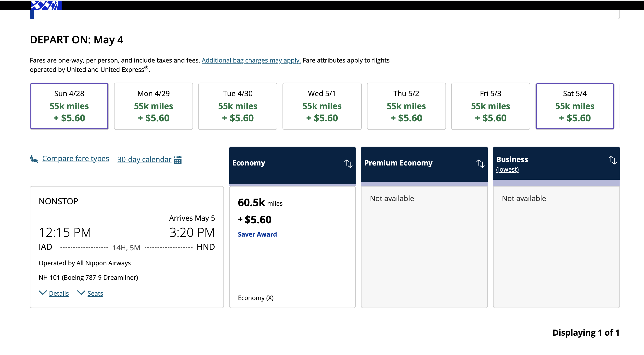This screenshot has width=644, height=355.
Task: Click the Premium Economy sort arrows icon
Action: (x=480, y=164)
